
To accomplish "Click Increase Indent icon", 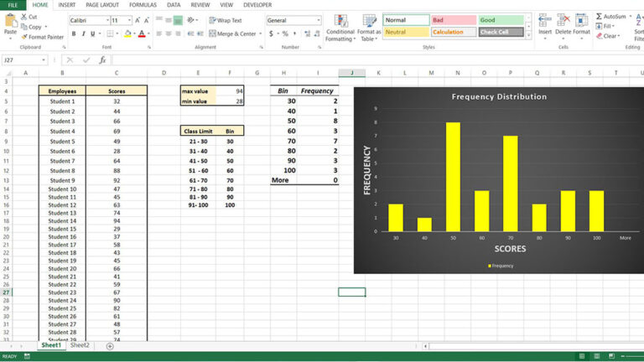I will [x=200, y=34].
